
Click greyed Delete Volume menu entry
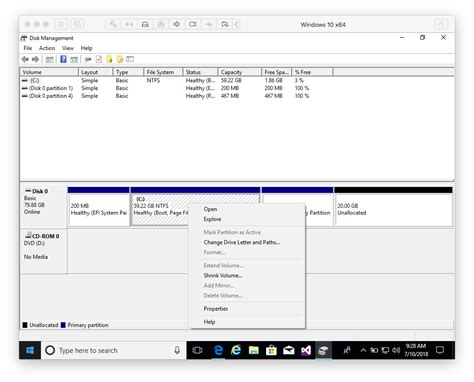248,295
